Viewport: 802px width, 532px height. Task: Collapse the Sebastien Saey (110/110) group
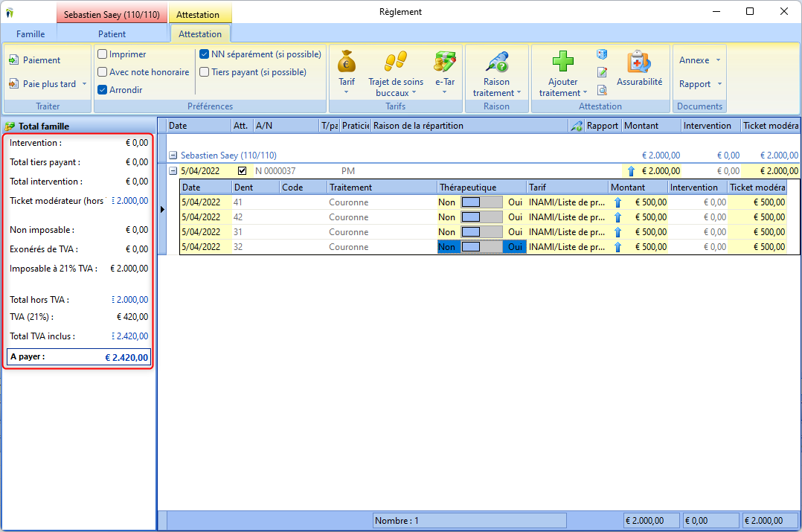click(x=173, y=156)
